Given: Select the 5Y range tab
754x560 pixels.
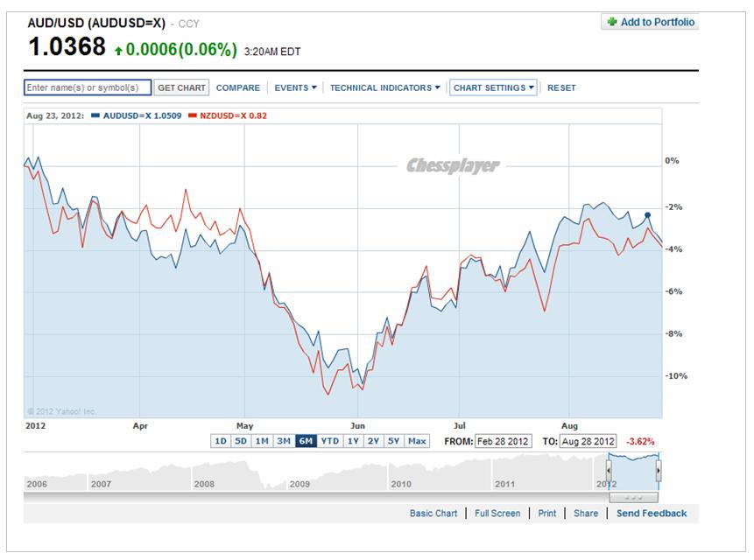Looking at the screenshot, I should tap(394, 441).
